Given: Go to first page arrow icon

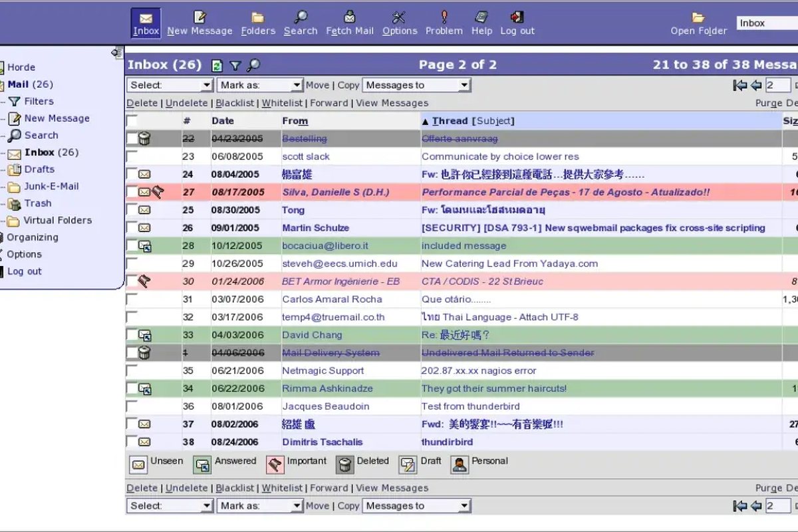Looking at the screenshot, I should click(739, 85).
